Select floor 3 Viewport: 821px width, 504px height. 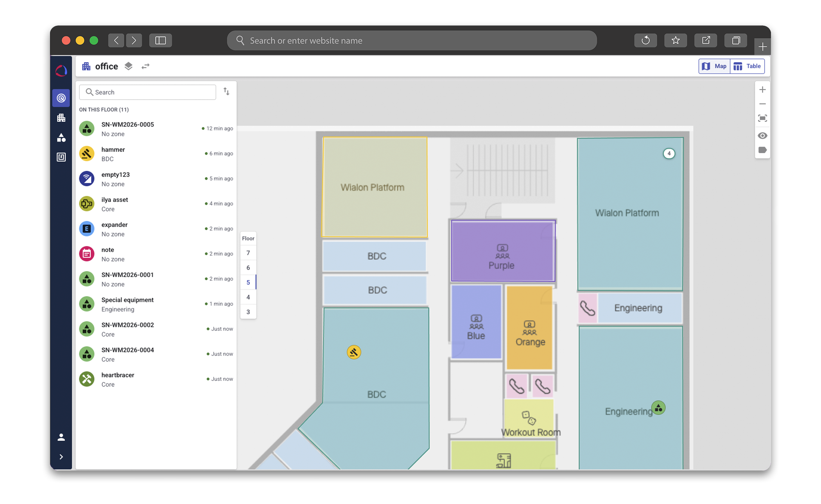(248, 312)
